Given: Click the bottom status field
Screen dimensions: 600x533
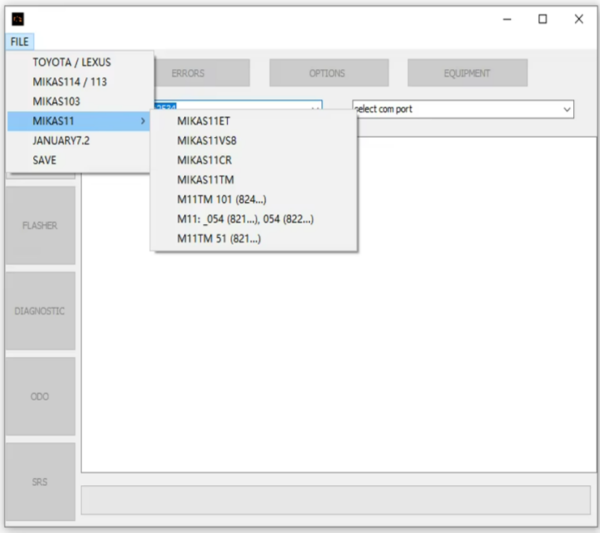Looking at the screenshot, I should pos(336,500).
